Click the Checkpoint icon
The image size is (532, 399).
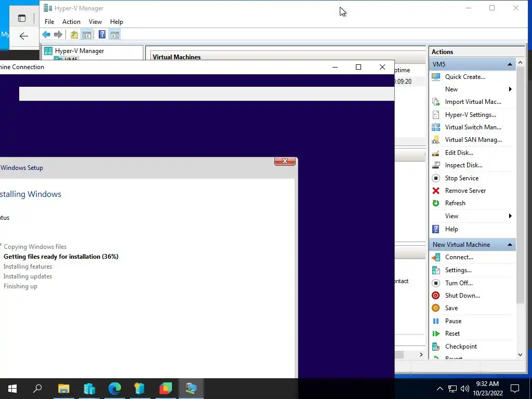tap(436, 347)
